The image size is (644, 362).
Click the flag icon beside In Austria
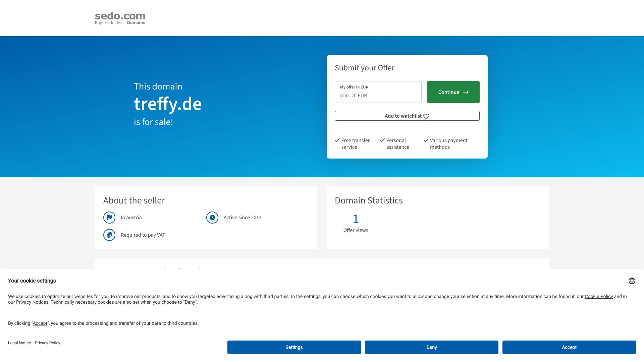tap(109, 218)
